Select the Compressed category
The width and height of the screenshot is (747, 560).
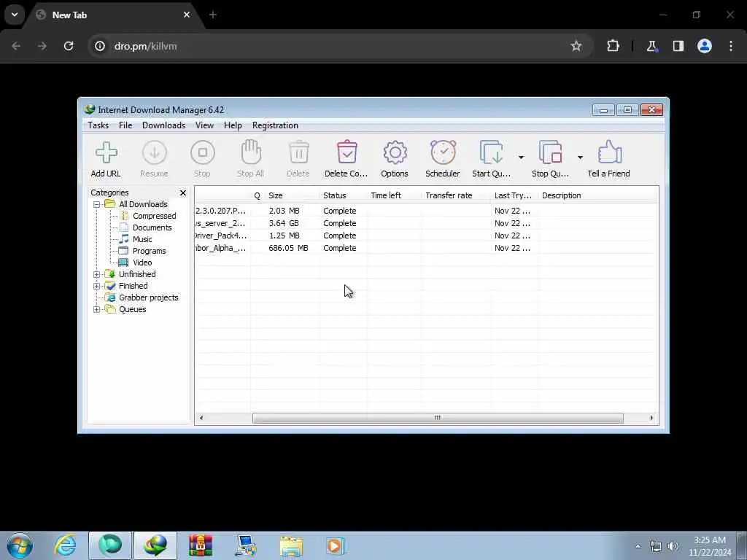pyautogui.click(x=155, y=216)
